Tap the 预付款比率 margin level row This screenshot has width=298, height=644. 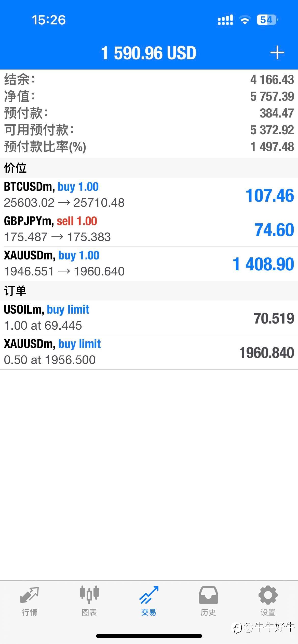pos(149,147)
